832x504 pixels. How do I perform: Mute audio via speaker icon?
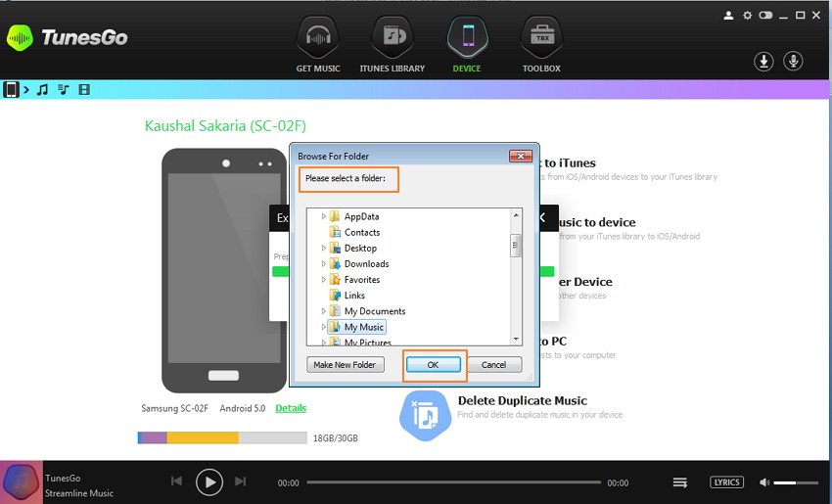764,482
